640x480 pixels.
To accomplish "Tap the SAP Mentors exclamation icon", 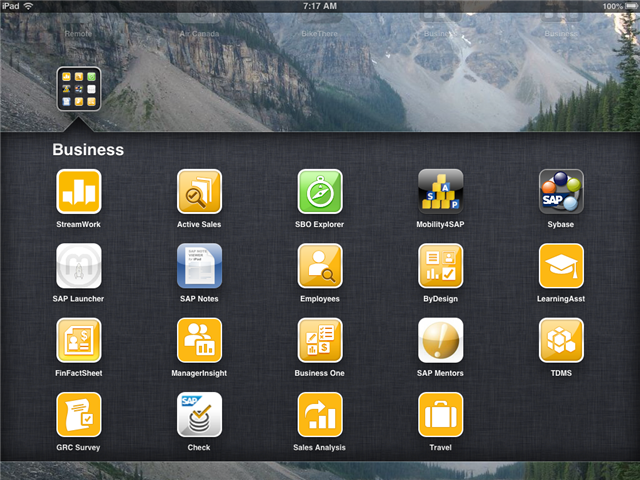I will click(440, 340).
